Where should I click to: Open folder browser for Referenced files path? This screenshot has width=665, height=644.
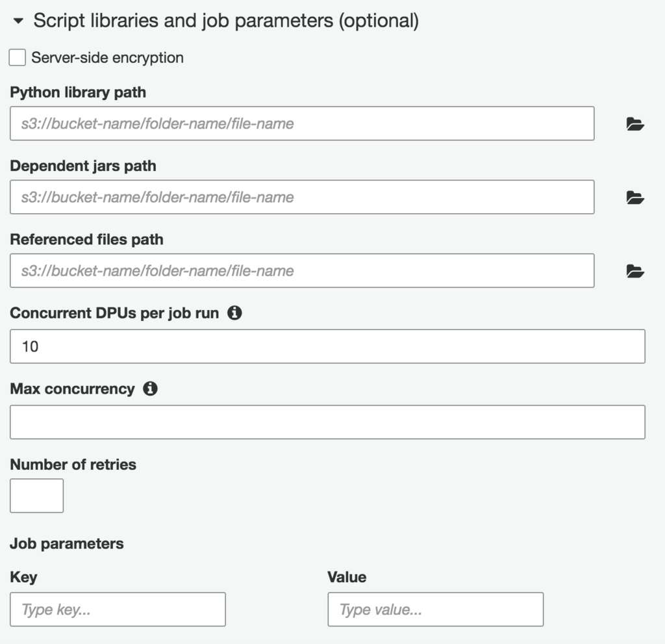click(x=635, y=271)
